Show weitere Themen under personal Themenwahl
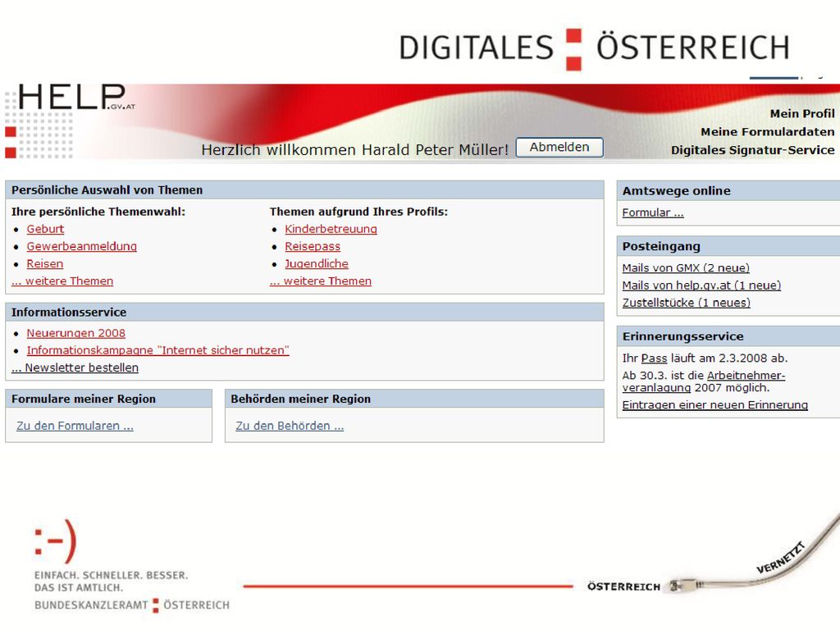 click(x=62, y=281)
